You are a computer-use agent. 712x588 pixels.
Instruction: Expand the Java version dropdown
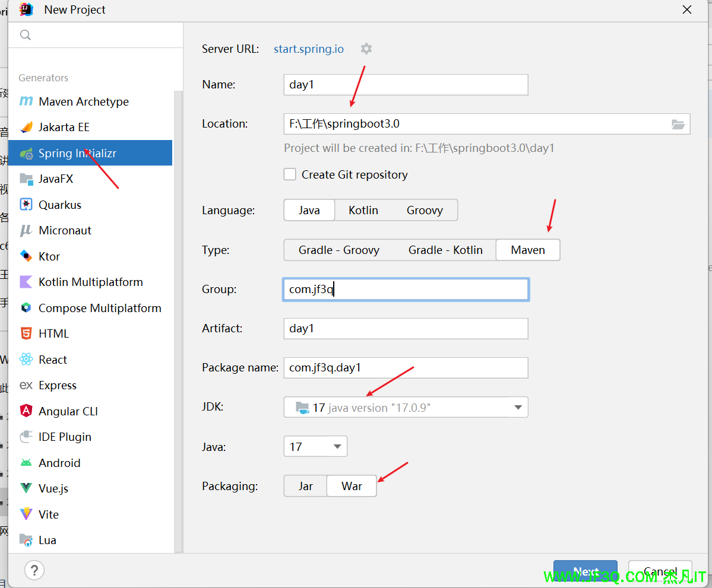(337, 447)
